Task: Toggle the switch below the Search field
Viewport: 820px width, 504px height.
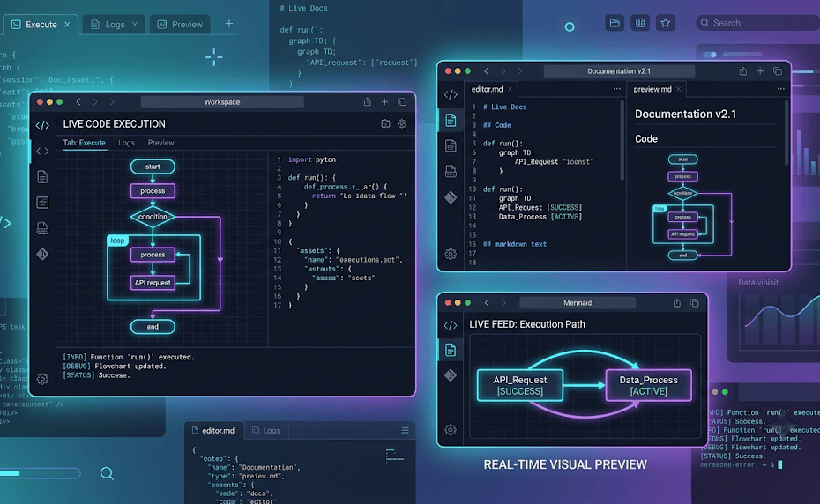Action: click(710, 55)
